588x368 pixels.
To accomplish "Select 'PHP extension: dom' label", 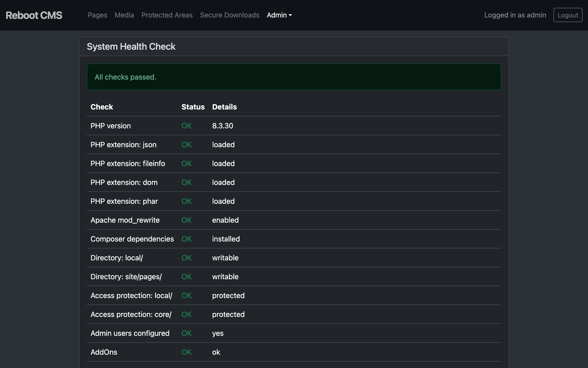I will pos(124,182).
